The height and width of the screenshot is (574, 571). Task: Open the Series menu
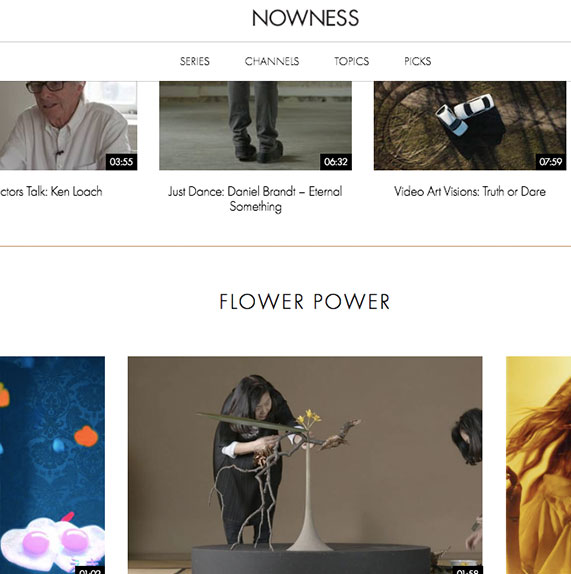pyautogui.click(x=195, y=61)
